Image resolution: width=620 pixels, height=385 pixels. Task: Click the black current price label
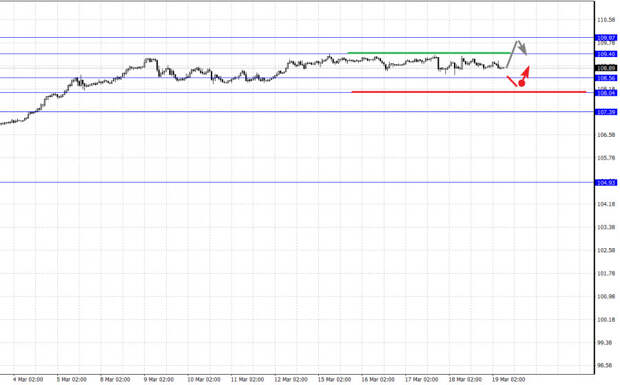[606, 68]
